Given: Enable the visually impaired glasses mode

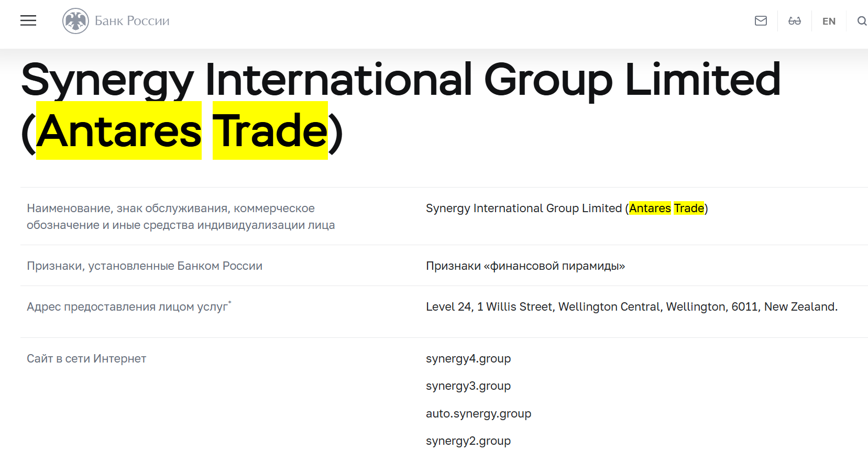Looking at the screenshot, I should point(795,21).
